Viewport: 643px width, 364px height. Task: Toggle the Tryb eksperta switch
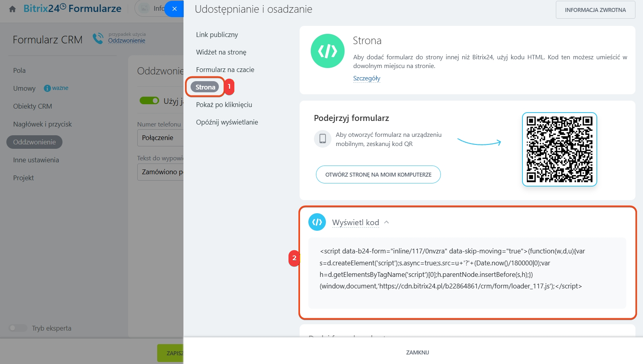click(18, 328)
